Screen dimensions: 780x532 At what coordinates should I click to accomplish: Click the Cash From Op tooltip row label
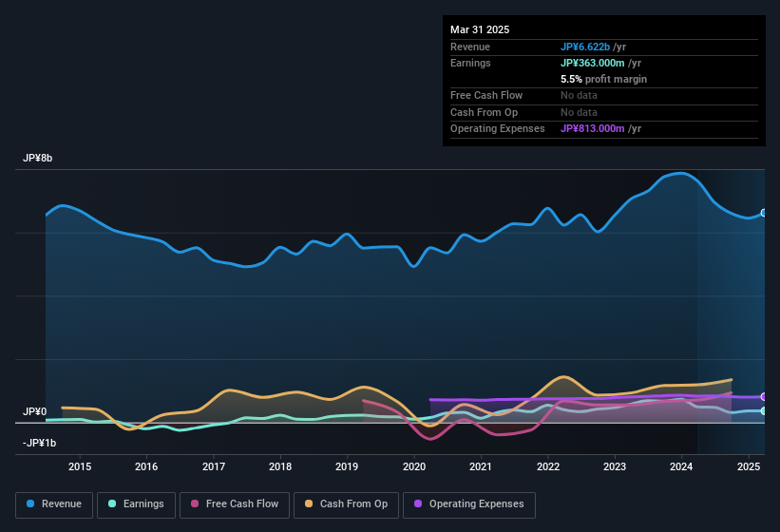tap(484, 112)
